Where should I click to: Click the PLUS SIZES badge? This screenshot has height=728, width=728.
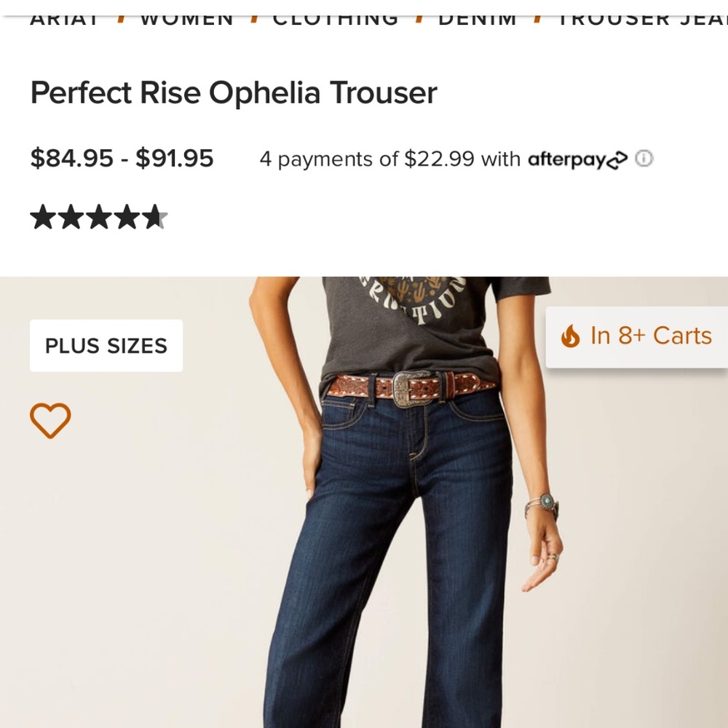pos(106,345)
